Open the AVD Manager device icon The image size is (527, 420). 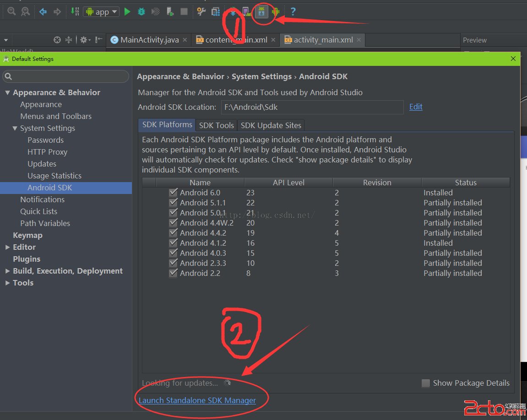246,12
